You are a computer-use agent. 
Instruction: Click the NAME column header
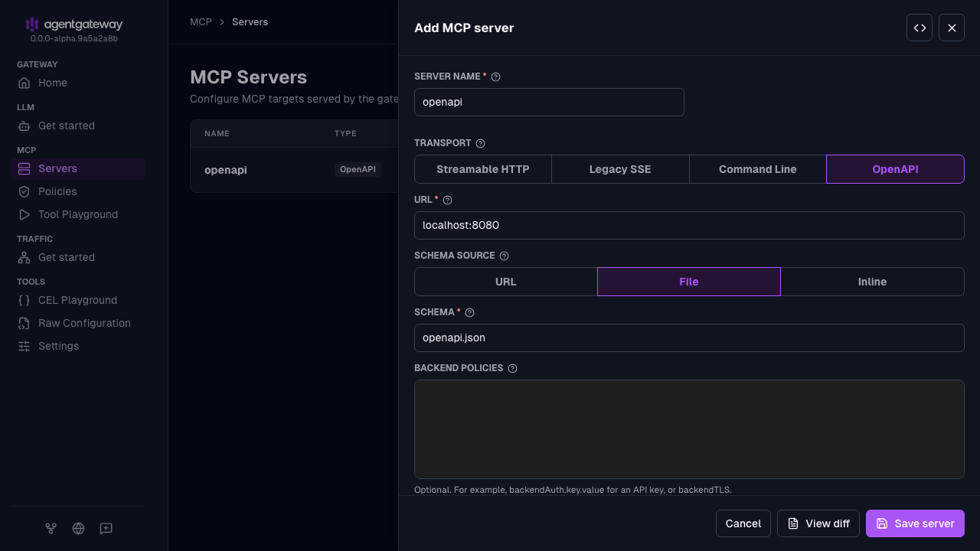click(217, 134)
